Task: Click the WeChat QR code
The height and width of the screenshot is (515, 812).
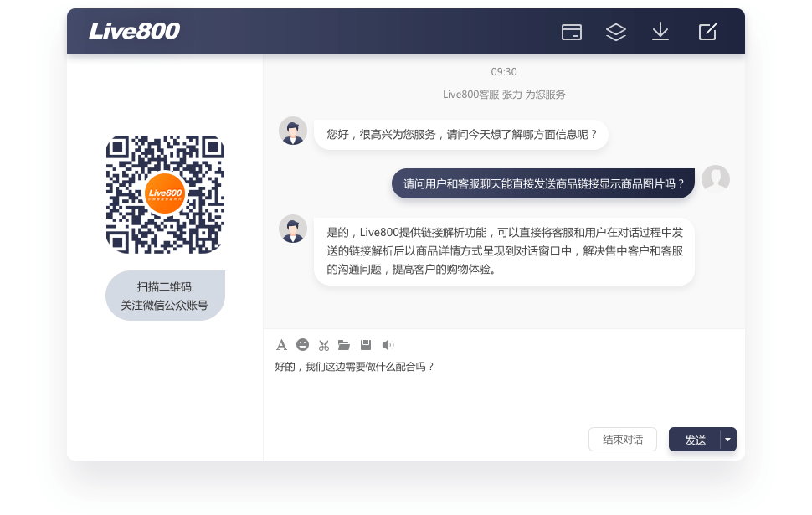Action: (165, 193)
